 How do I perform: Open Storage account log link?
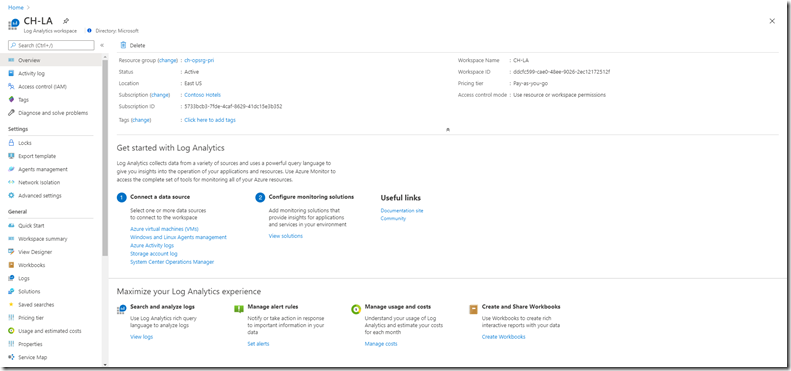tap(154, 254)
